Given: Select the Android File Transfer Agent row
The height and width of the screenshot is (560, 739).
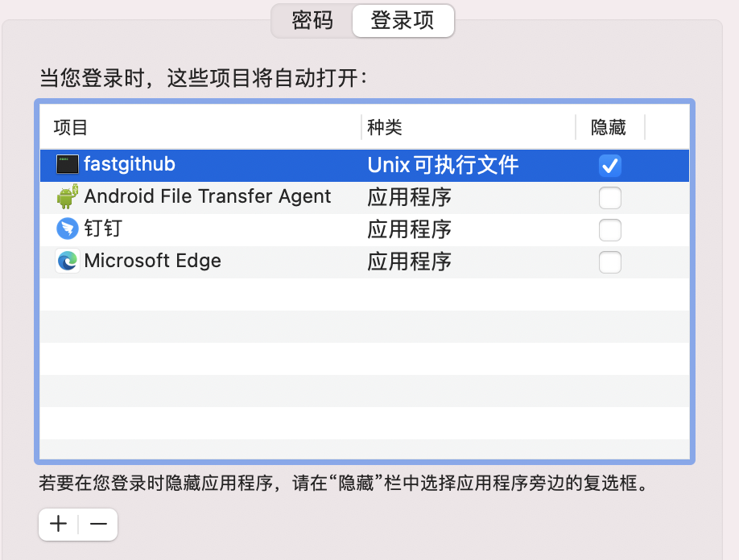Looking at the screenshot, I should pos(208,197).
